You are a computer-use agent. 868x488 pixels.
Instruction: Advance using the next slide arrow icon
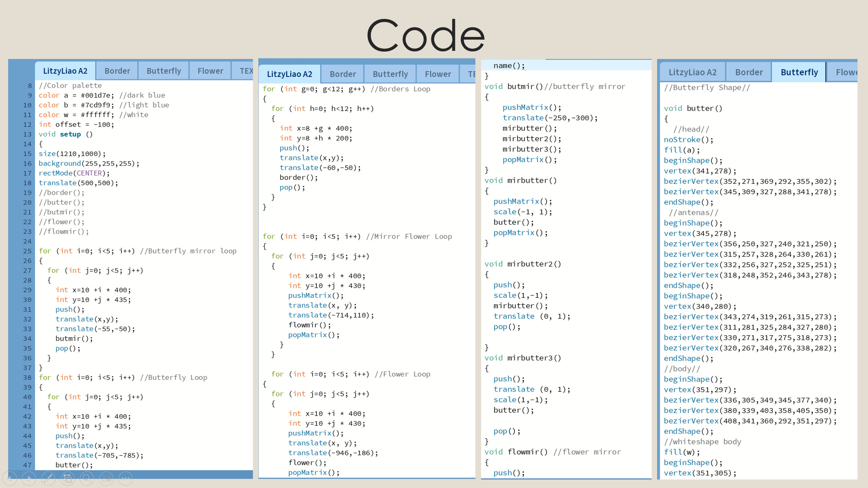point(29,478)
